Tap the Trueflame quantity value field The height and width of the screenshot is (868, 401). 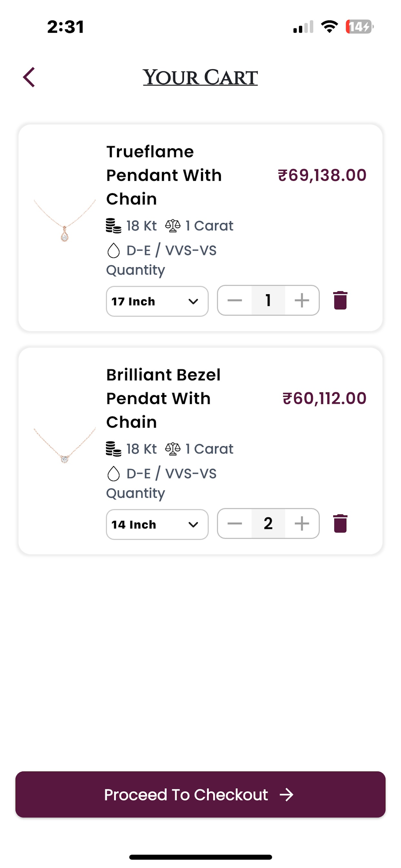pos(268,300)
